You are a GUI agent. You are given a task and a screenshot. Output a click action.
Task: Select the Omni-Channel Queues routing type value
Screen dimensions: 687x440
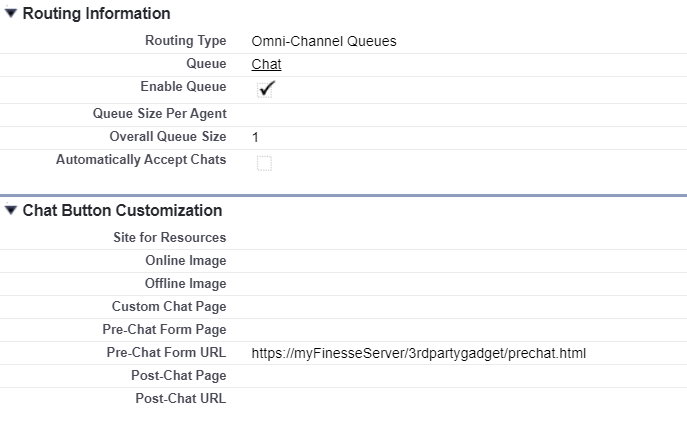coord(324,41)
